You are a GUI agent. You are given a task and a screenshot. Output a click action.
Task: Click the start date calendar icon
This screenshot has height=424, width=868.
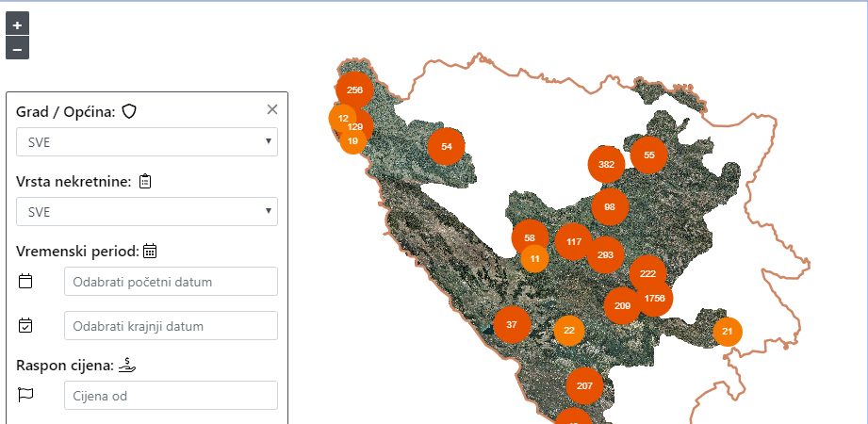point(26,282)
